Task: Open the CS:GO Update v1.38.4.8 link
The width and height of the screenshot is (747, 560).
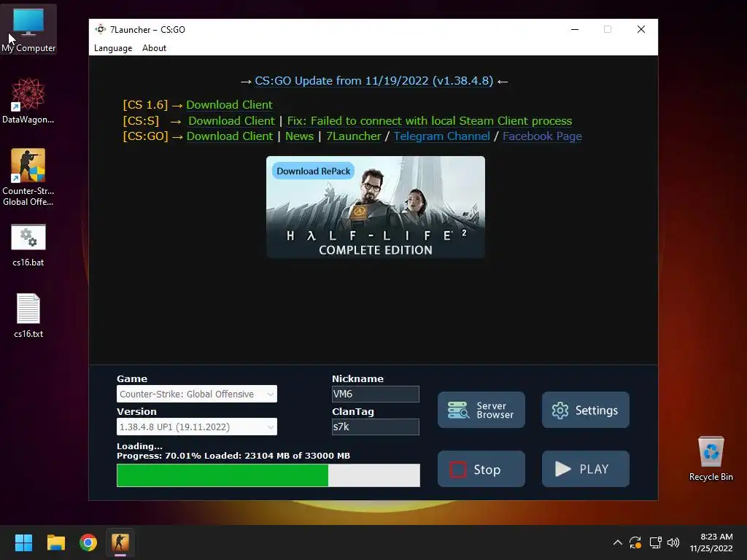Action: [374, 81]
